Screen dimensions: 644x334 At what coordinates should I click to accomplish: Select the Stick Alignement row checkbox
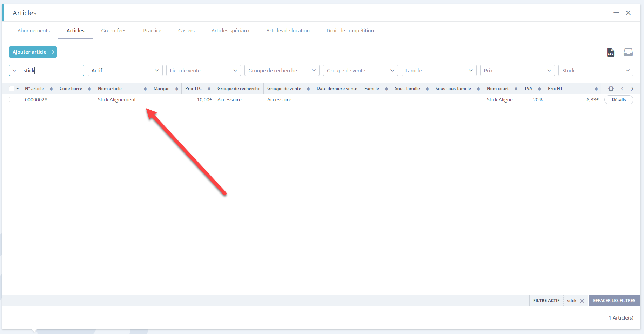tap(12, 100)
